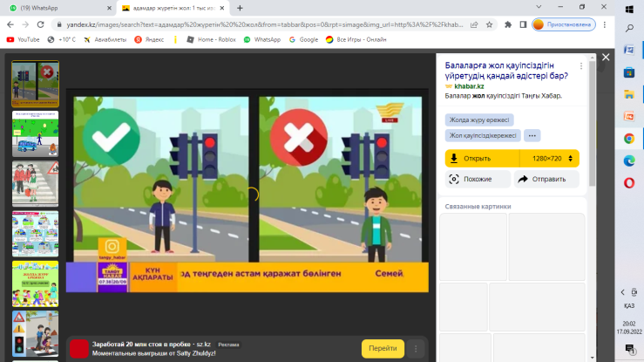Switch the ҚАЗ input language
Image resolution: width=644 pixels, height=362 pixels.
(629, 305)
